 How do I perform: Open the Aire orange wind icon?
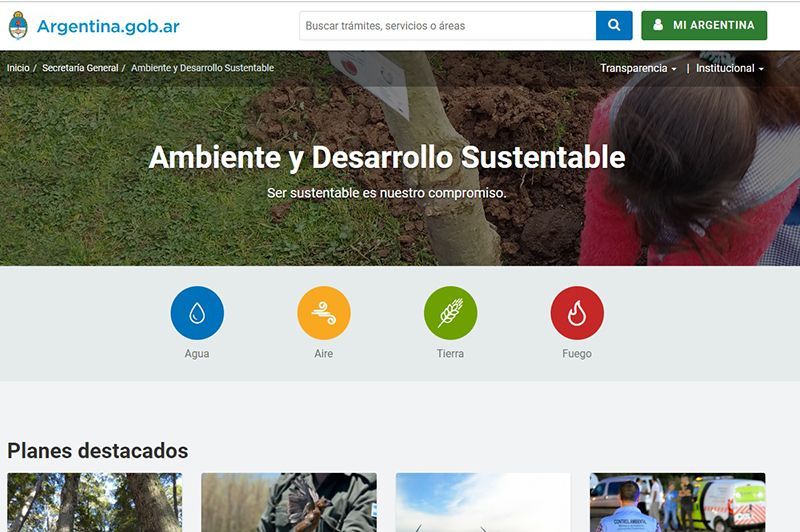323,313
